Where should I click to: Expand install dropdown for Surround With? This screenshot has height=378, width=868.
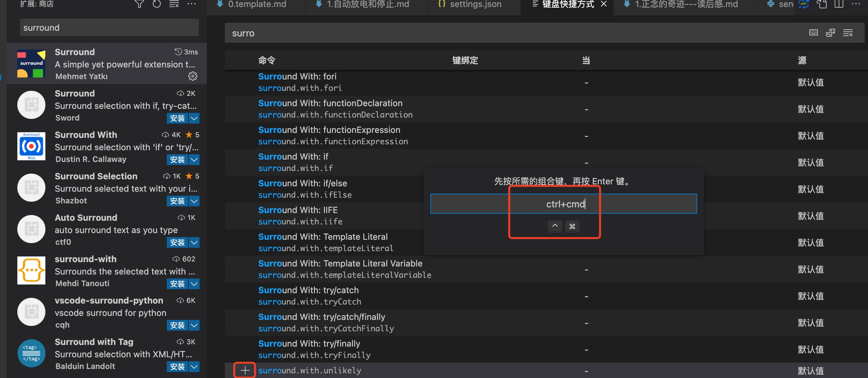click(x=194, y=160)
